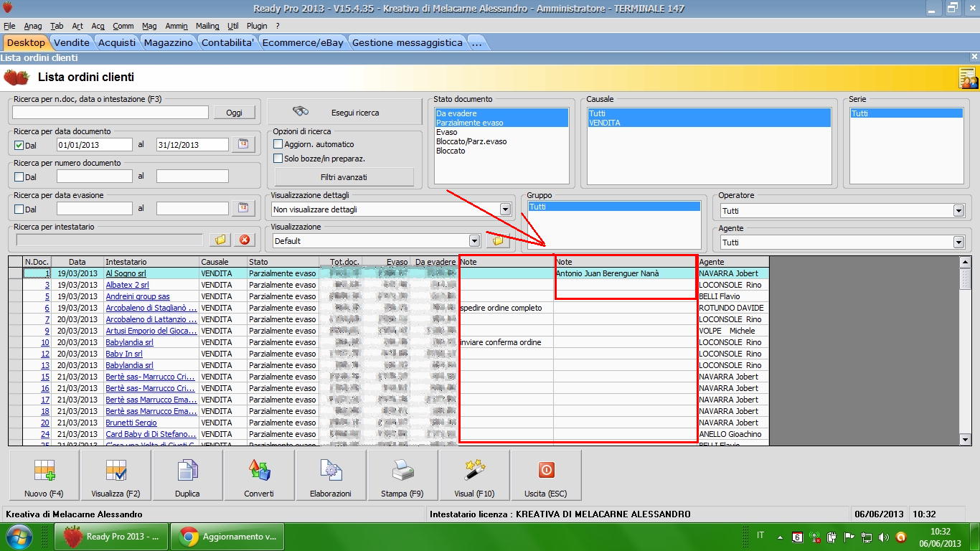The width and height of the screenshot is (980, 551).
Task: Switch to the Ecommerce/eBay tab
Action: (303, 42)
